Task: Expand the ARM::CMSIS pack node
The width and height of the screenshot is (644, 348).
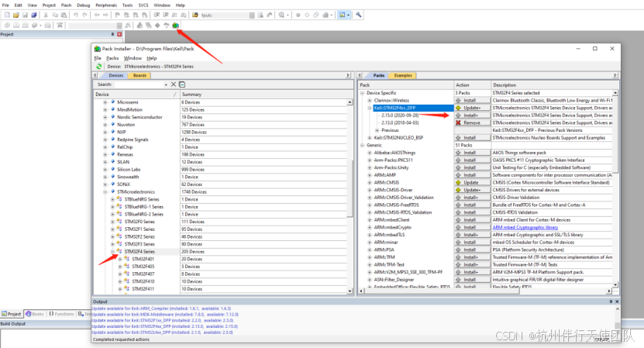Action: coord(370,182)
